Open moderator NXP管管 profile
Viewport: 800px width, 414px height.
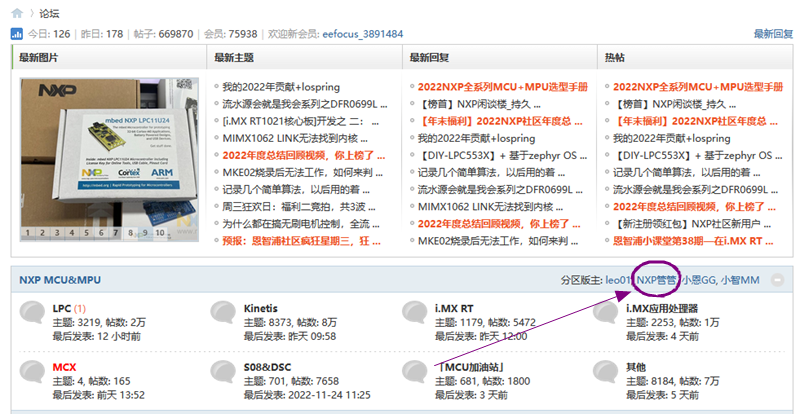coord(657,280)
